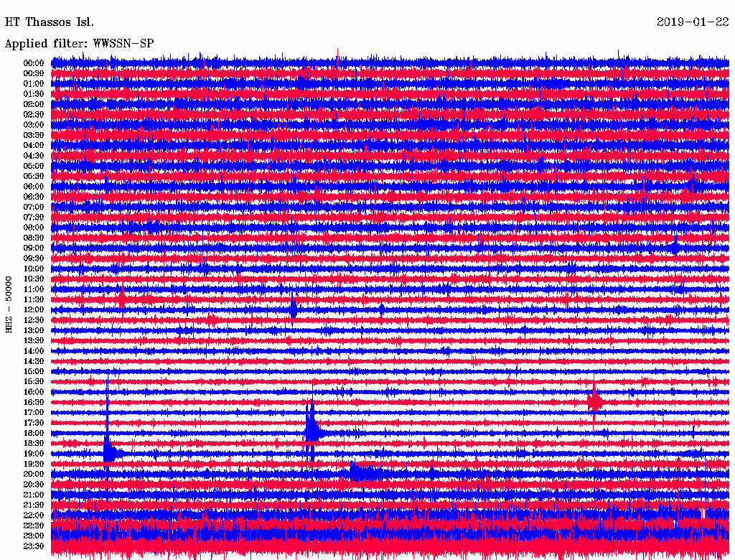Select the 20:00 time label
This screenshot has width=735, height=560.
[x=34, y=474]
